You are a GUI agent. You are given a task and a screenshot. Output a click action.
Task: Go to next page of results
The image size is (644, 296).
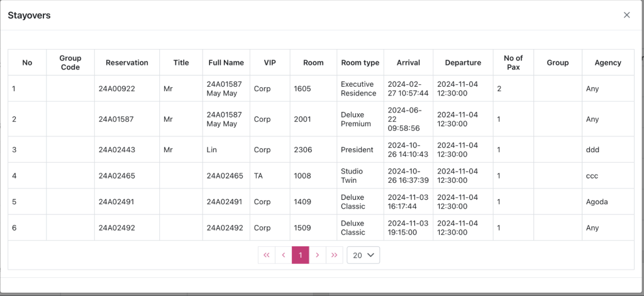pyautogui.click(x=318, y=255)
